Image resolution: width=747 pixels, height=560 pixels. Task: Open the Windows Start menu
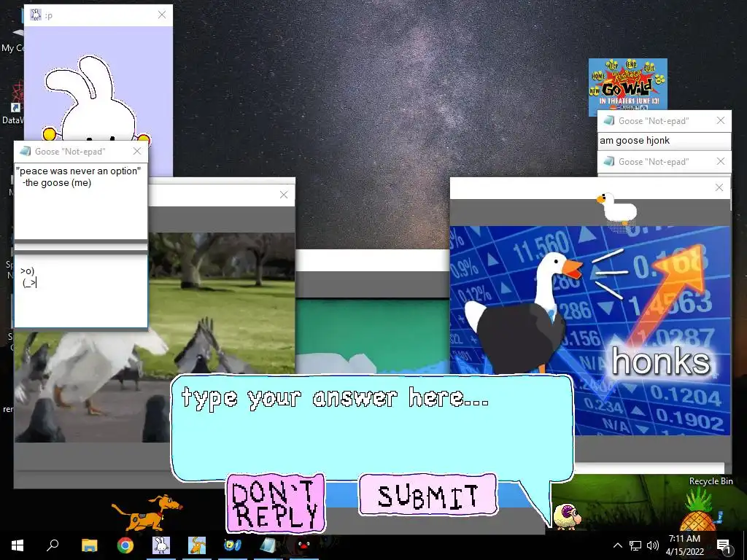[18, 545]
